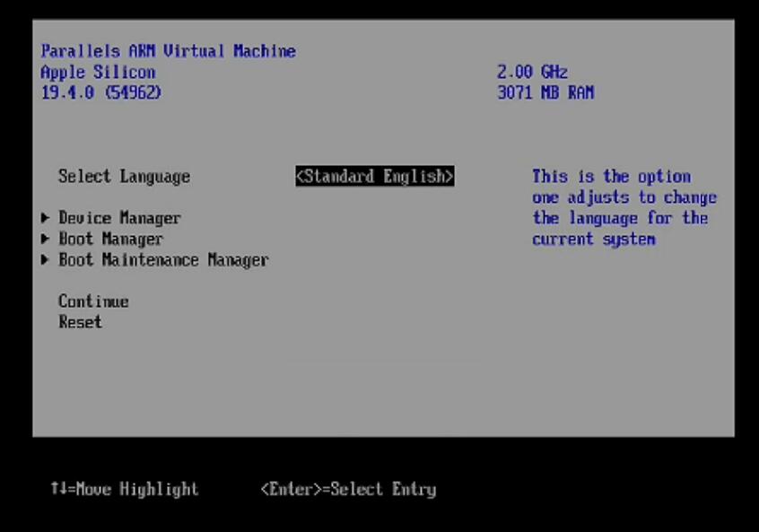Select the Apple Silicon text line
759x532 pixels.
(98, 72)
